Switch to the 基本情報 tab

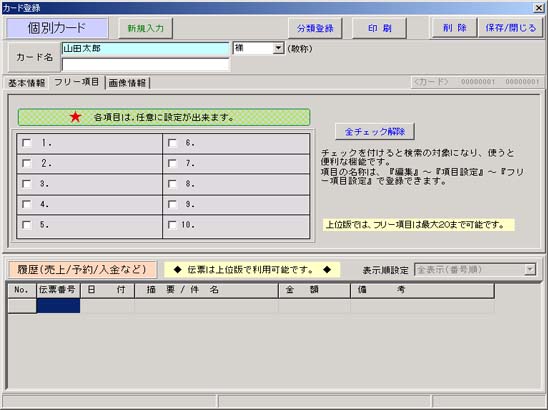(27, 83)
